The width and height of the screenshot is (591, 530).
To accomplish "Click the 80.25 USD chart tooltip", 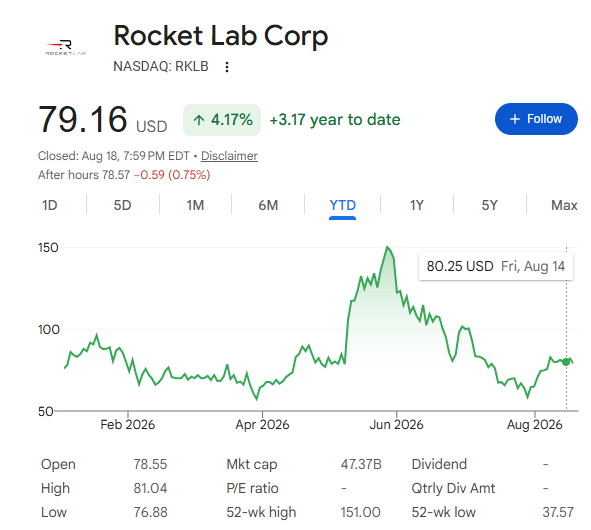I will pyautogui.click(x=496, y=267).
